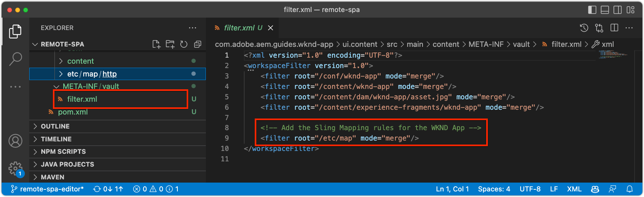Screen dimensions: 644x197
Task: Open the Accounts menu icon
Action: (x=15, y=141)
